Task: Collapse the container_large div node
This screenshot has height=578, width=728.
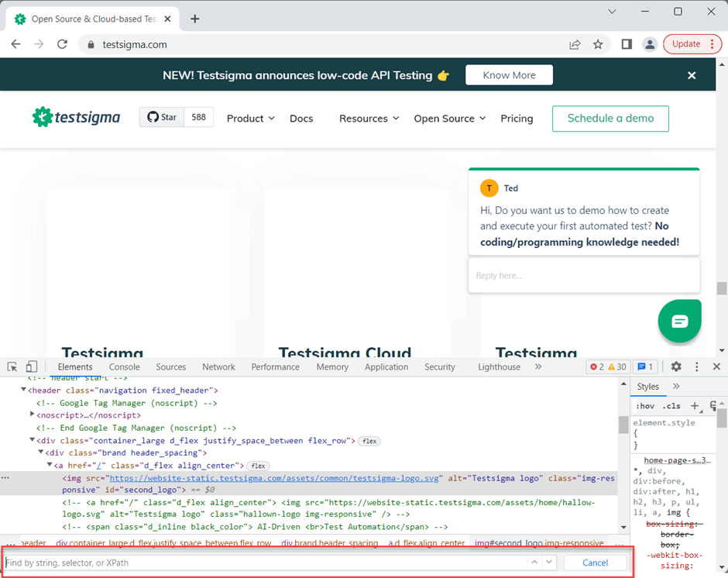Action: click(32, 439)
